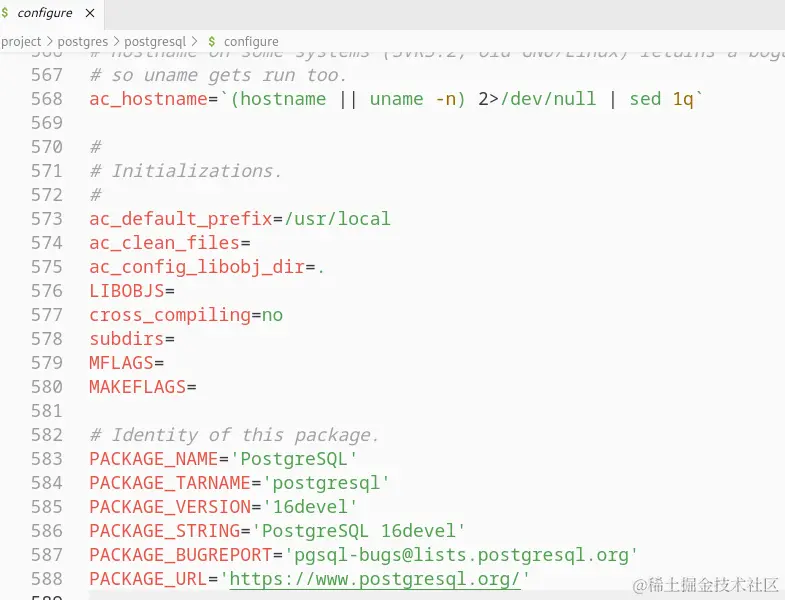Click the pgsql-bugs@lists.postgresql.org string
The height and width of the screenshot is (600, 785).
pyautogui.click(x=461, y=555)
